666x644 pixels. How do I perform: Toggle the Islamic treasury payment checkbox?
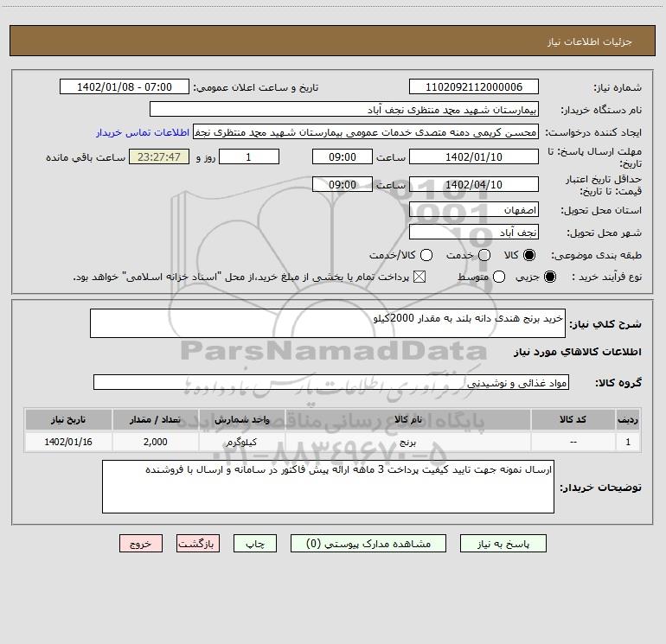tap(419, 277)
